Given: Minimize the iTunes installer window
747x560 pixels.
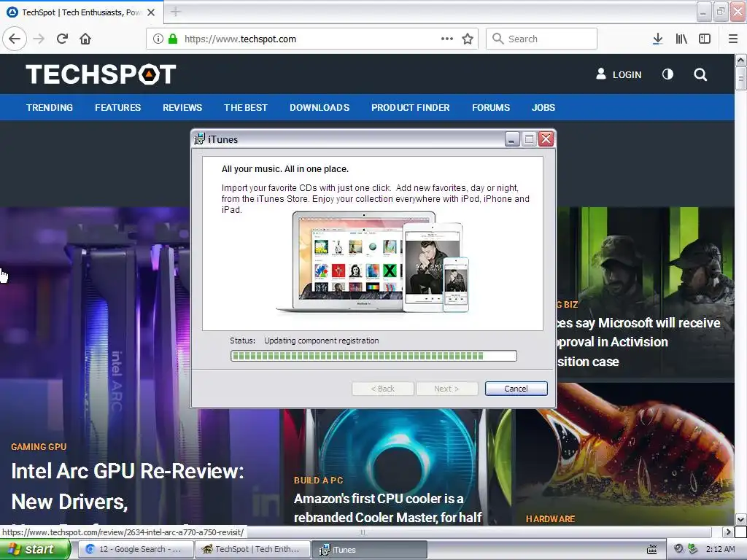Looking at the screenshot, I should 512,139.
